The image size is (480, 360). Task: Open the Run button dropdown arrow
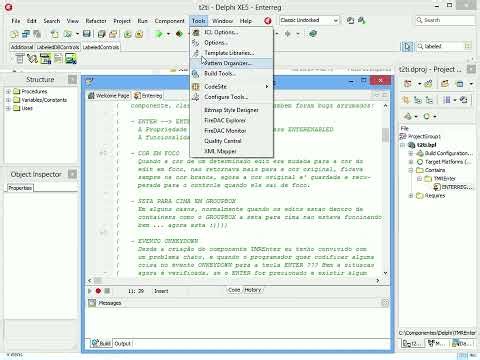(x=168, y=34)
